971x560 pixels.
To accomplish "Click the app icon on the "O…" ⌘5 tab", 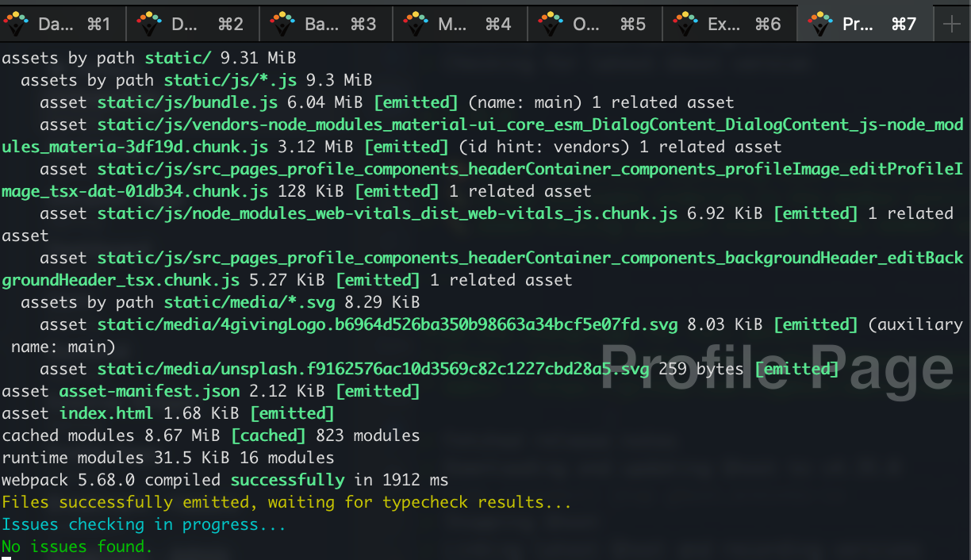I will (552, 23).
